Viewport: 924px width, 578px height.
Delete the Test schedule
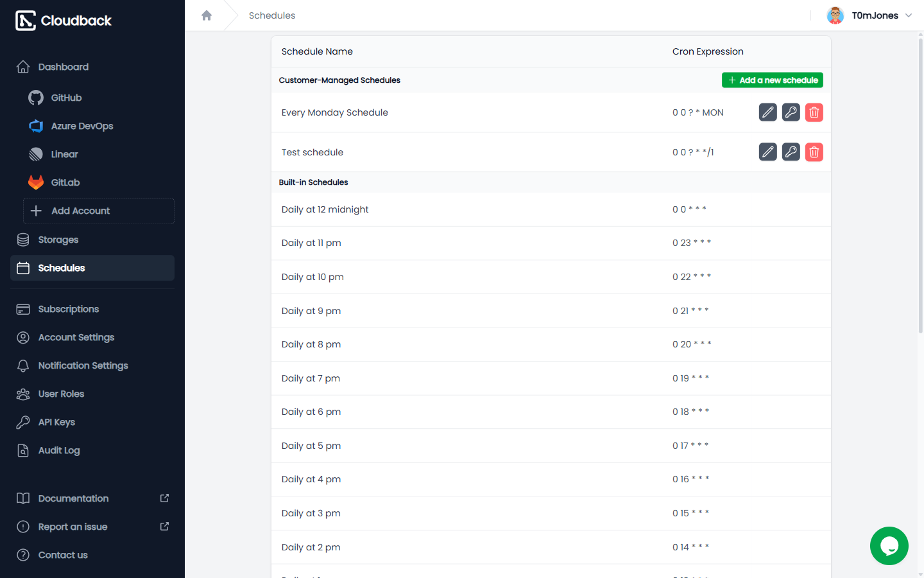(814, 152)
